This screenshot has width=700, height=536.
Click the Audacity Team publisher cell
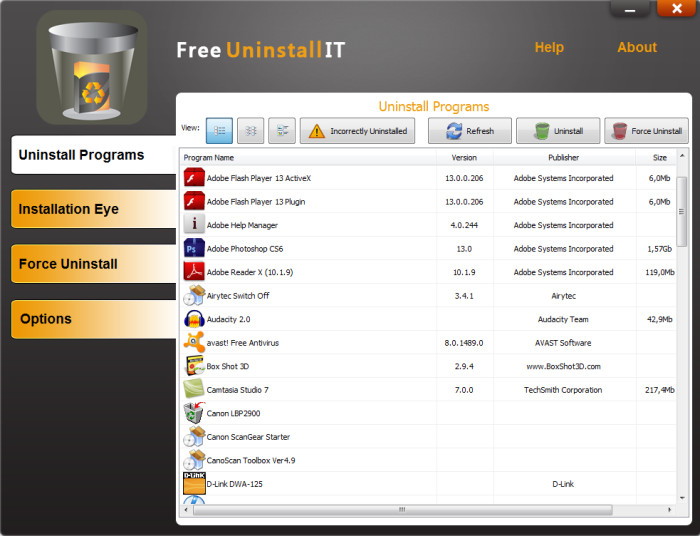[x=563, y=319]
